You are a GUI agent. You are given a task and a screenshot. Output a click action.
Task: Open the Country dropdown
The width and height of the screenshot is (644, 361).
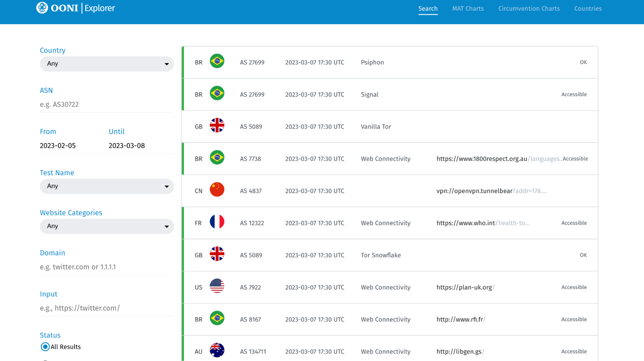pos(107,64)
